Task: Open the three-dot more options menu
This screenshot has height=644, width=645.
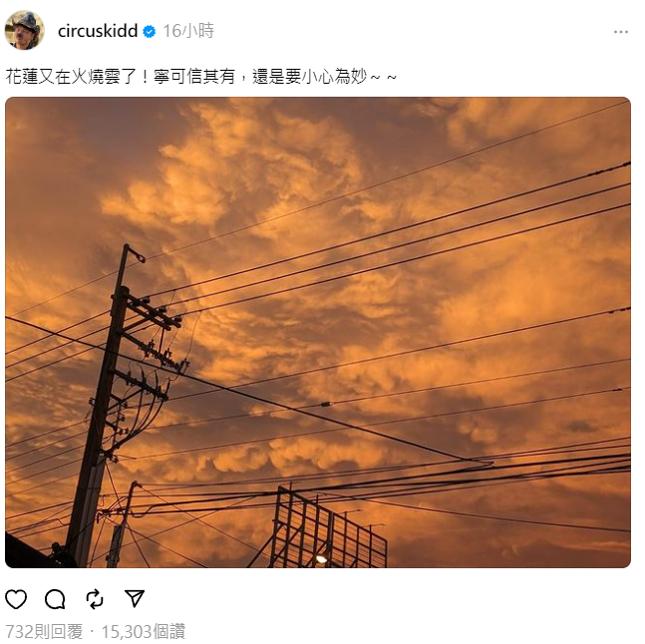Action: tap(620, 32)
